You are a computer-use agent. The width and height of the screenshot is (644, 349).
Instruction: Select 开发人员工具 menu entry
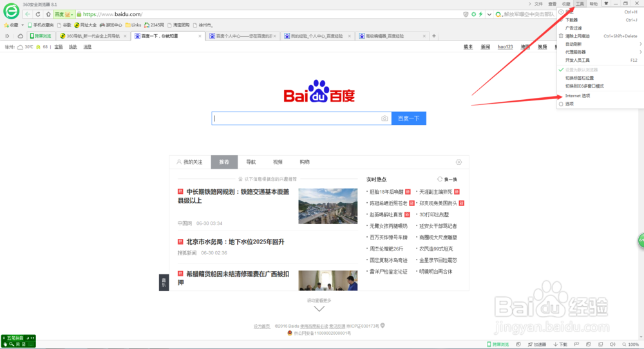pos(600,60)
